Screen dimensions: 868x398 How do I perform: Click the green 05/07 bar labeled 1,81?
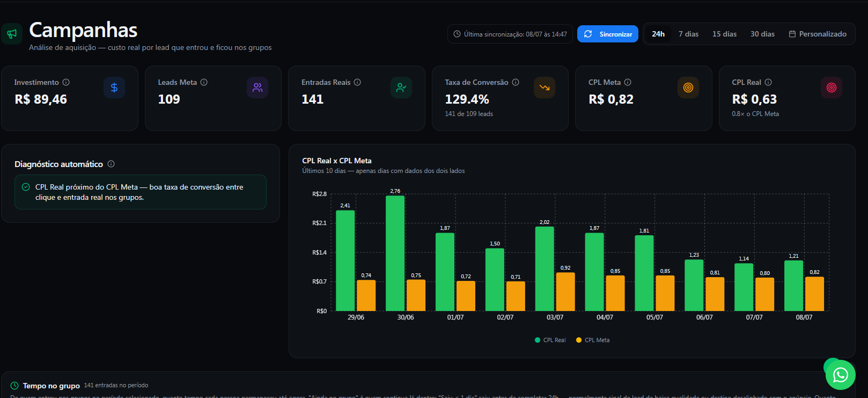coord(644,273)
